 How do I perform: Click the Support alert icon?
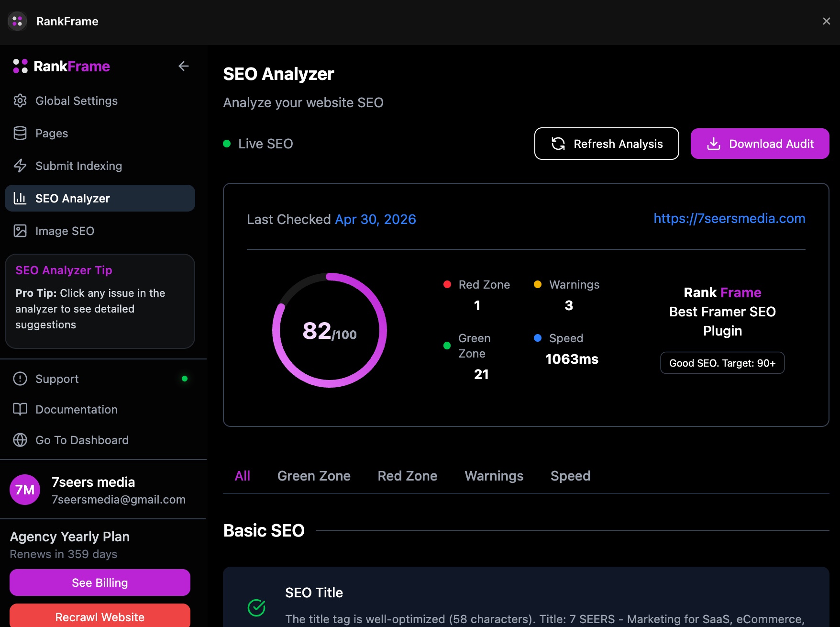(x=20, y=379)
